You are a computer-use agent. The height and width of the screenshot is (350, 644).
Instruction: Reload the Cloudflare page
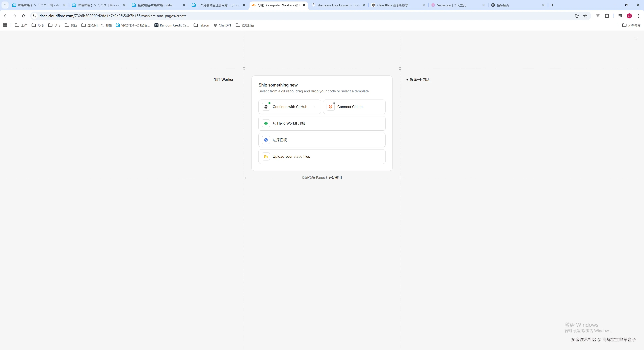point(23,16)
